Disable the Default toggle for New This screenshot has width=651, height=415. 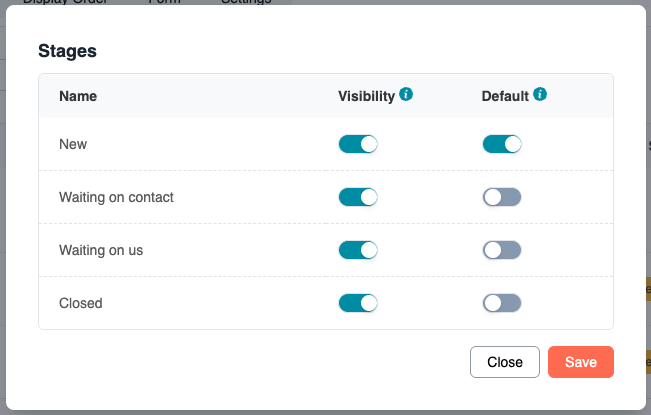502,144
